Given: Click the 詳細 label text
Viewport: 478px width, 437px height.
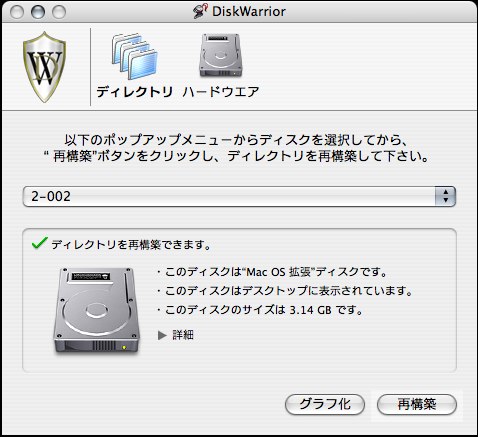Looking at the screenshot, I should pos(183,335).
